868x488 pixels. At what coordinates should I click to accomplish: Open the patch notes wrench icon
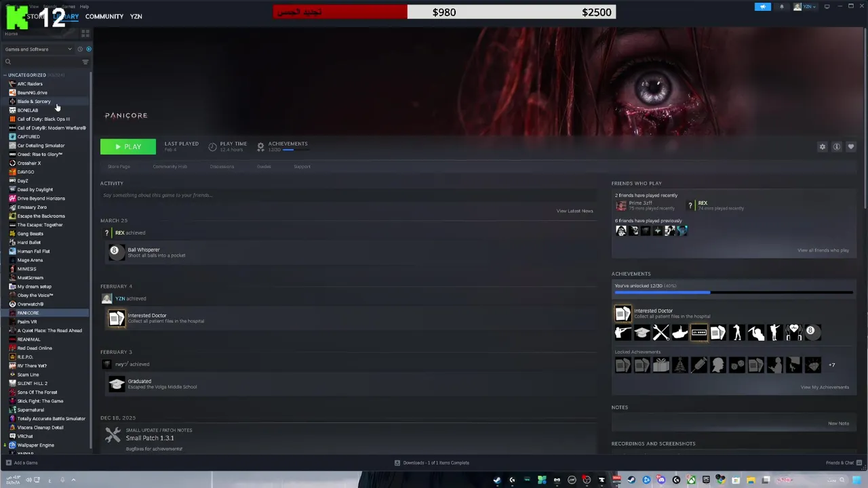pyautogui.click(x=113, y=434)
